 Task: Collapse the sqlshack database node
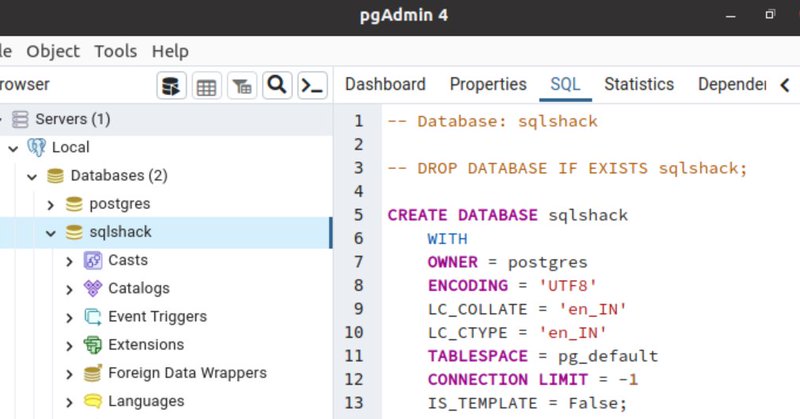51,234
